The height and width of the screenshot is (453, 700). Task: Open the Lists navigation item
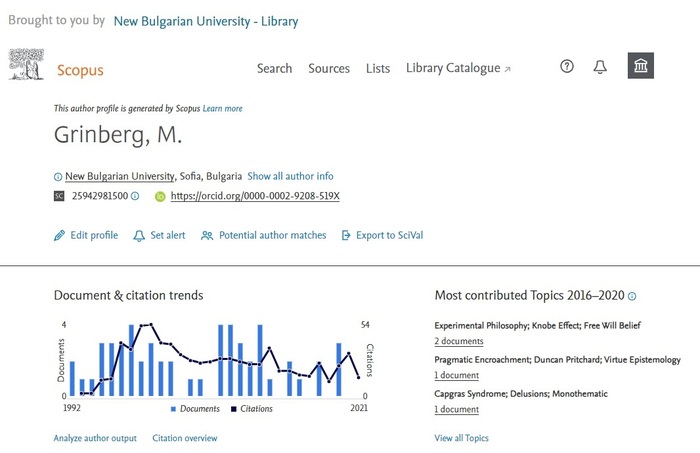(x=378, y=68)
